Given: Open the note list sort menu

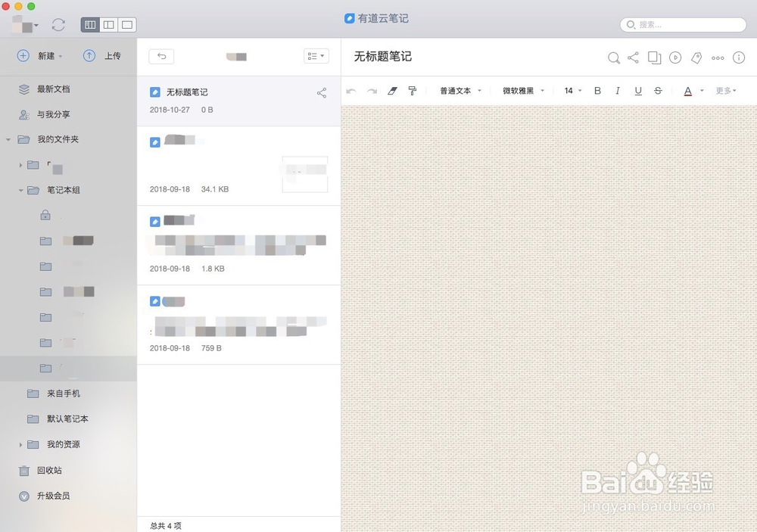Looking at the screenshot, I should [x=316, y=56].
